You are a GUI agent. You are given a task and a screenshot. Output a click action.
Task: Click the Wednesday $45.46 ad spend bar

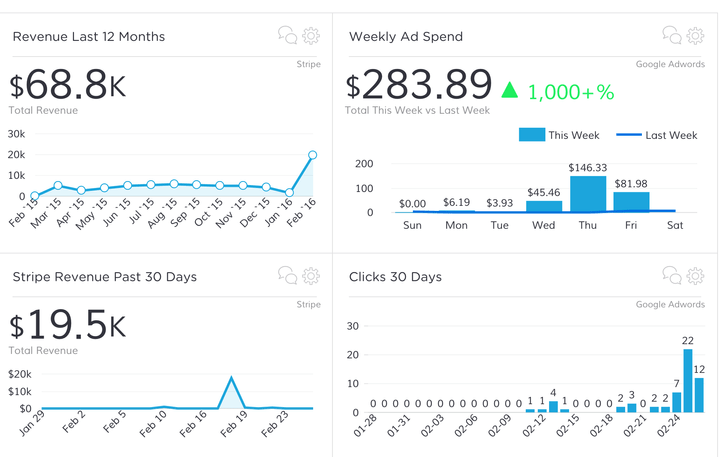click(544, 206)
